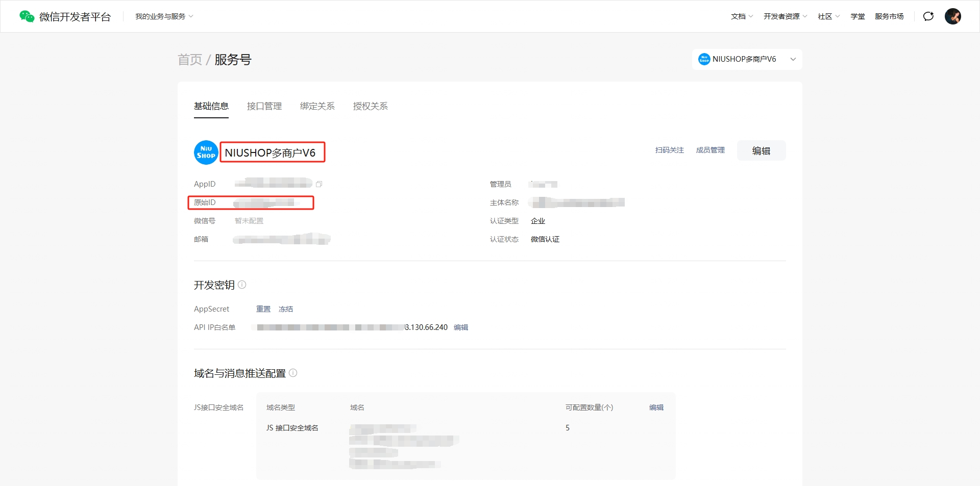
Task: Copy the AppID using copy icon
Action: tap(319, 184)
